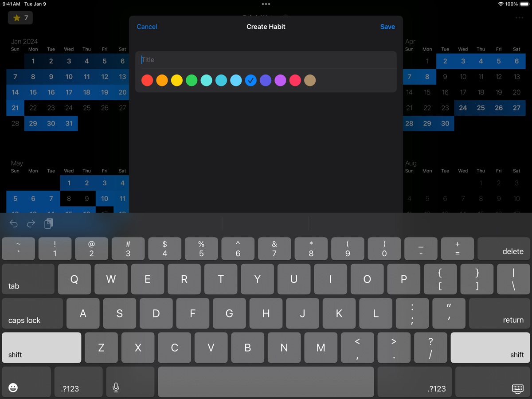Tap the H key

point(266,313)
